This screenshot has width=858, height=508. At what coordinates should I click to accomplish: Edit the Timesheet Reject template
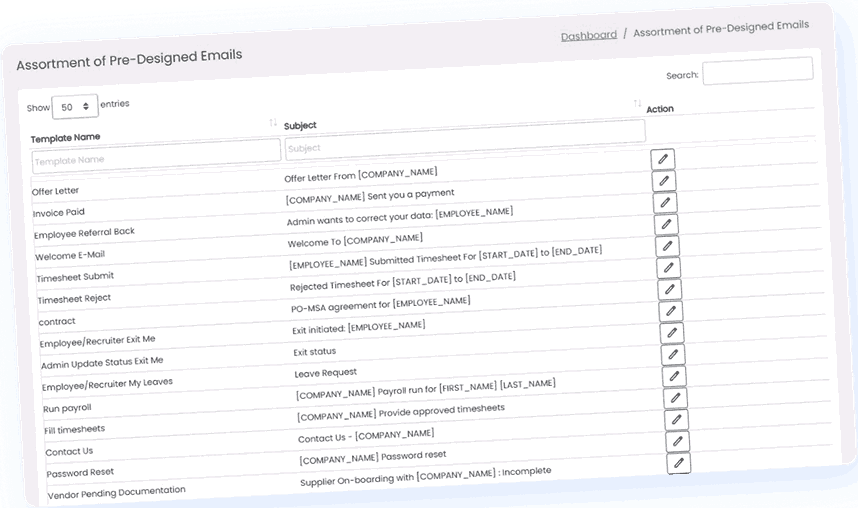pyautogui.click(x=669, y=267)
